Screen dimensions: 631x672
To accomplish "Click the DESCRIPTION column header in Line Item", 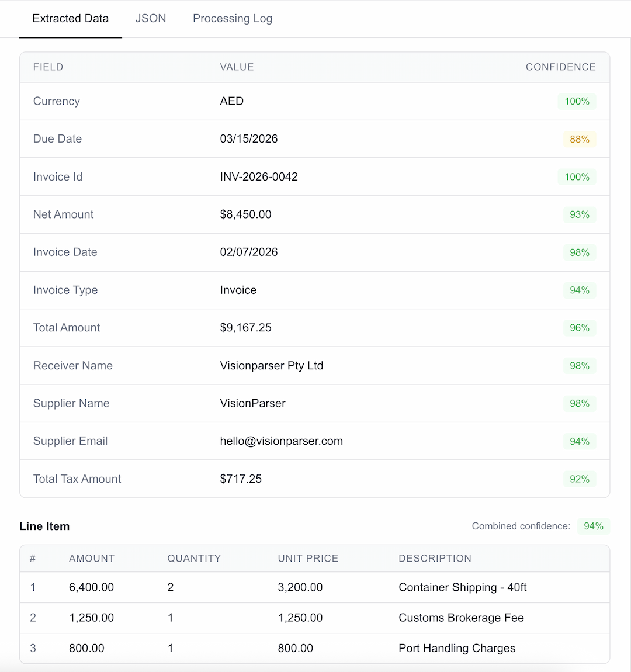I will click(x=435, y=559).
